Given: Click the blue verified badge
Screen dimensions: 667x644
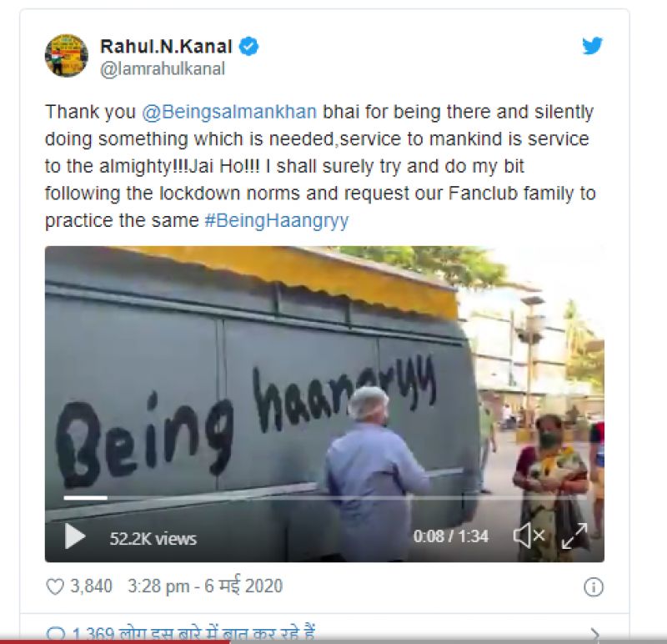Looking at the screenshot, I should coord(248,47).
